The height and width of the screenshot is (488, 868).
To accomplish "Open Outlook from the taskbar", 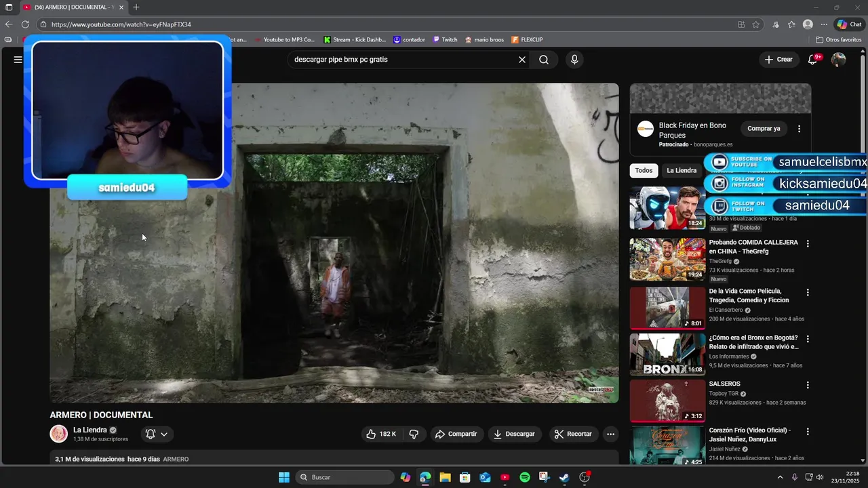I will point(485,477).
